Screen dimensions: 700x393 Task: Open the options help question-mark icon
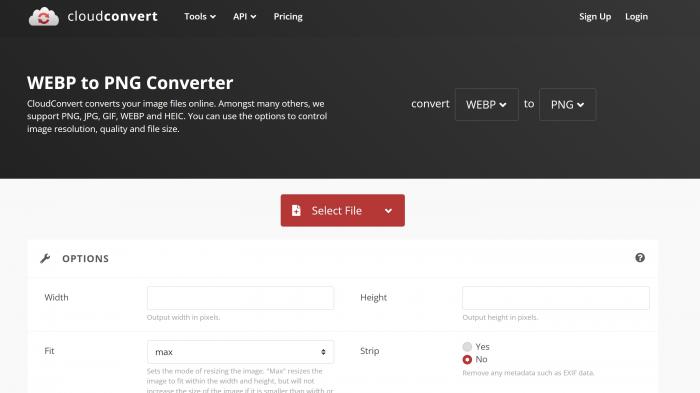640,258
